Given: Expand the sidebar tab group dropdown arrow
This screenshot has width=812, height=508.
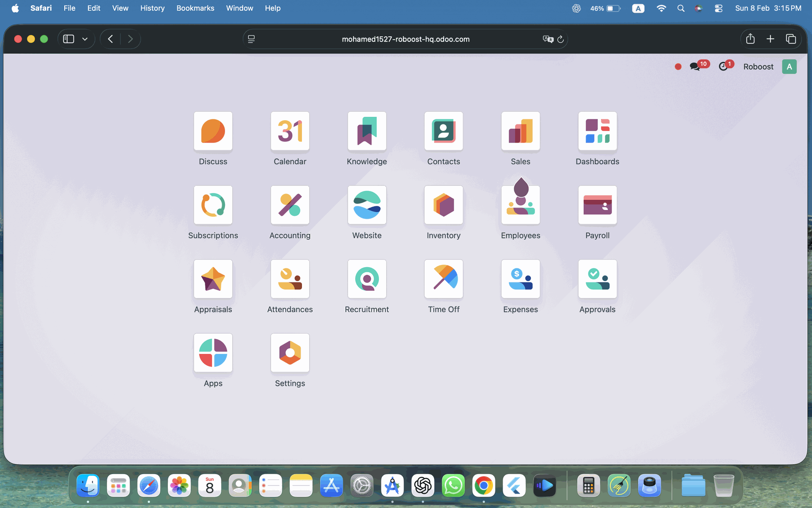Looking at the screenshot, I should [85, 39].
